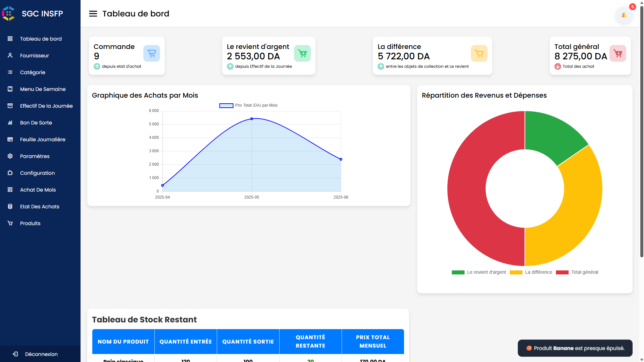The width and height of the screenshot is (644, 362).
Task: Click the notification bell icon
Action: click(x=624, y=15)
